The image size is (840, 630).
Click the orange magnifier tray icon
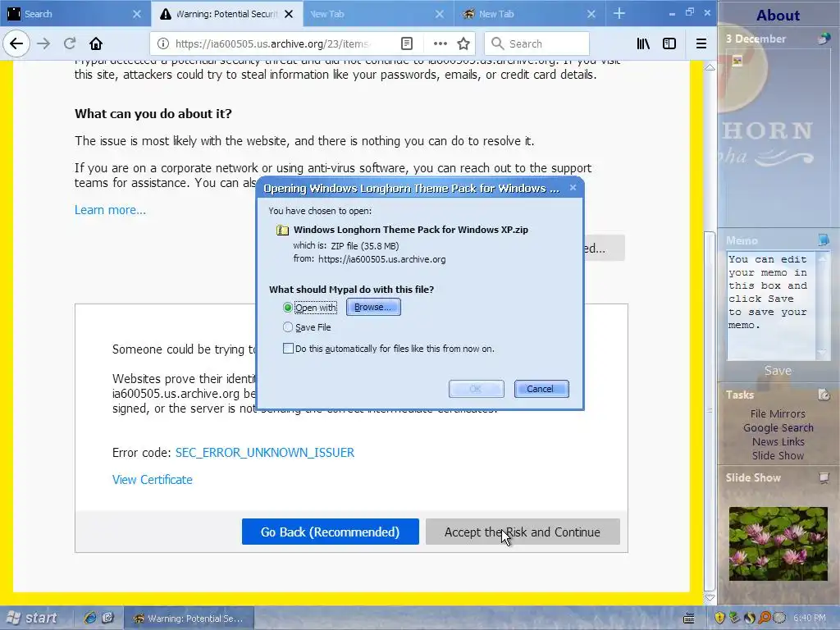[765, 618]
